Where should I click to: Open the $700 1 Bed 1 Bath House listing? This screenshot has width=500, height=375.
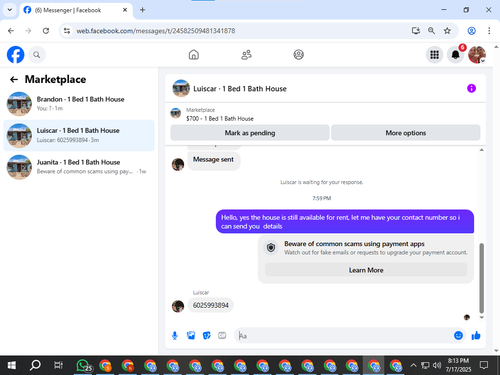click(220, 119)
